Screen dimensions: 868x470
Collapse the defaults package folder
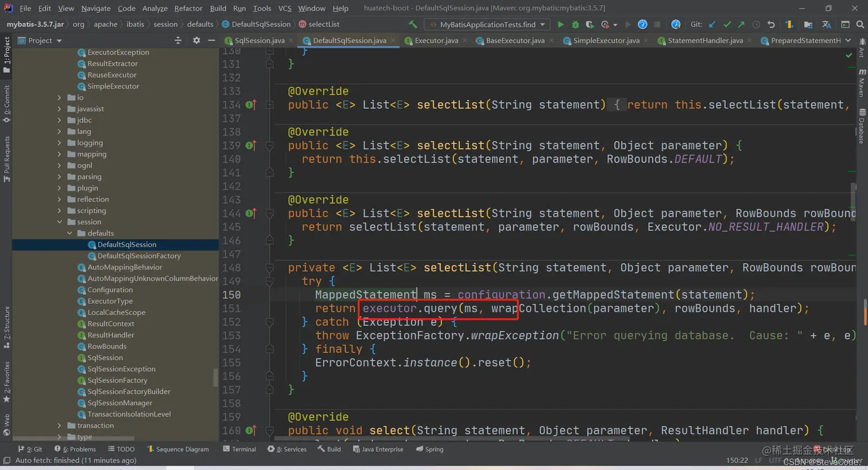coord(69,233)
